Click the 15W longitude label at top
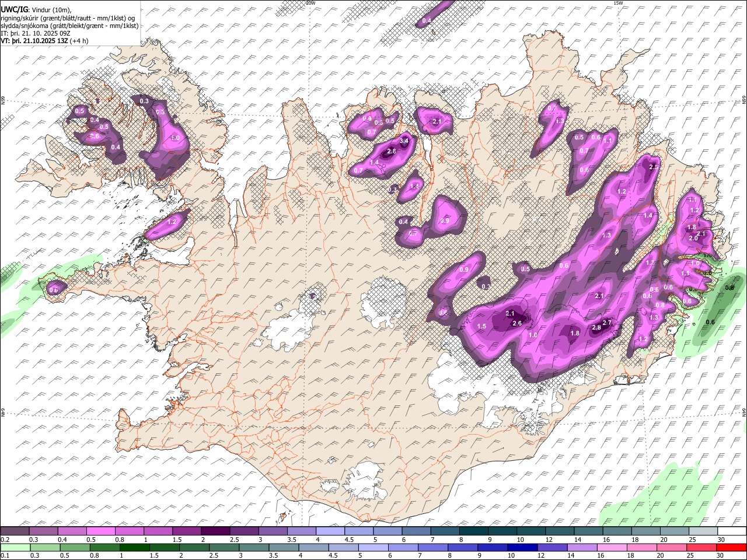Viewport: 747px width, 560px height. pyautogui.click(x=618, y=3)
